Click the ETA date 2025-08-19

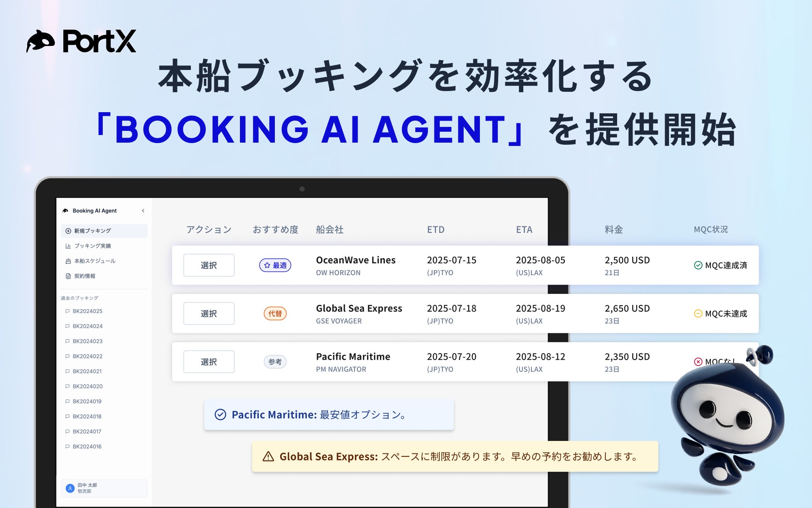click(540, 308)
